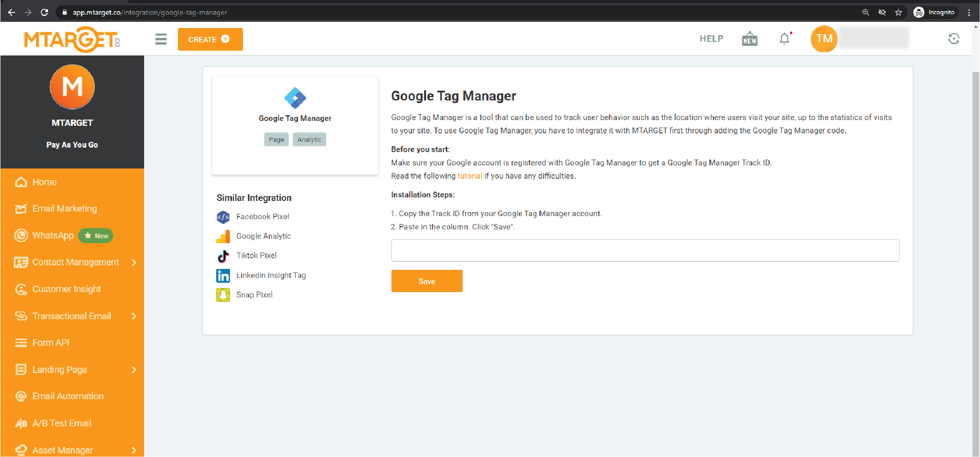Bookmark this page with the star icon
Image resolution: width=980 pixels, height=457 pixels.
pos(899,12)
